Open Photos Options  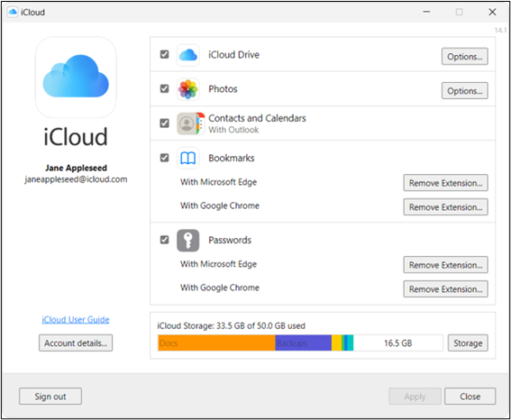465,91
